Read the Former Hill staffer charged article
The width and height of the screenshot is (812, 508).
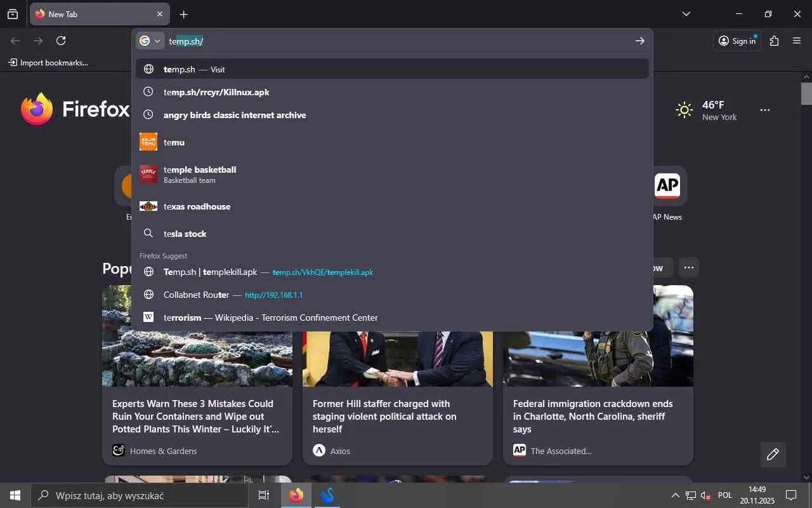384,417
